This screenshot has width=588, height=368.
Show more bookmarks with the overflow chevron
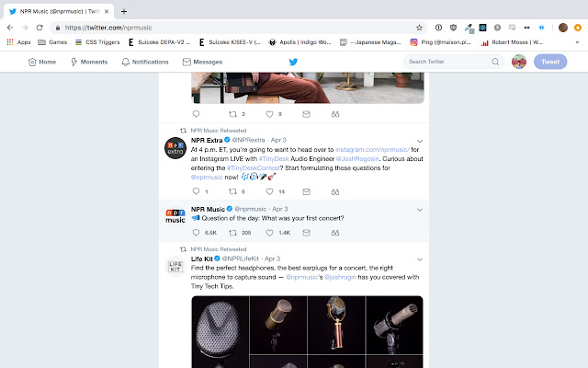[x=577, y=42]
